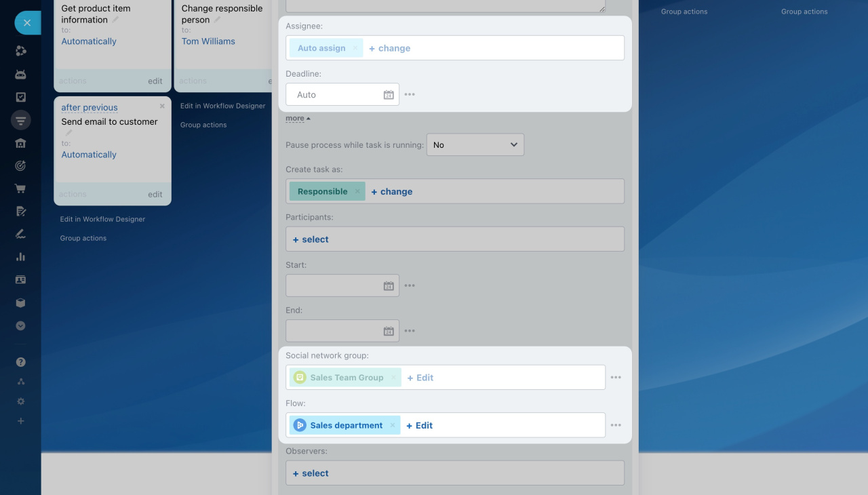Open the bar chart analytics sidebar icon
This screenshot has height=495, width=868.
pyautogui.click(x=20, y=257)
